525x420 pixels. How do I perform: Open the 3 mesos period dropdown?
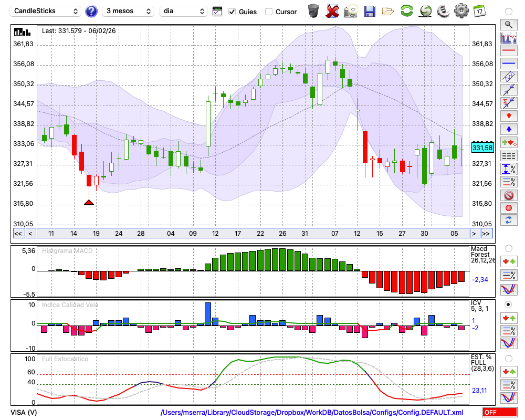128,11
